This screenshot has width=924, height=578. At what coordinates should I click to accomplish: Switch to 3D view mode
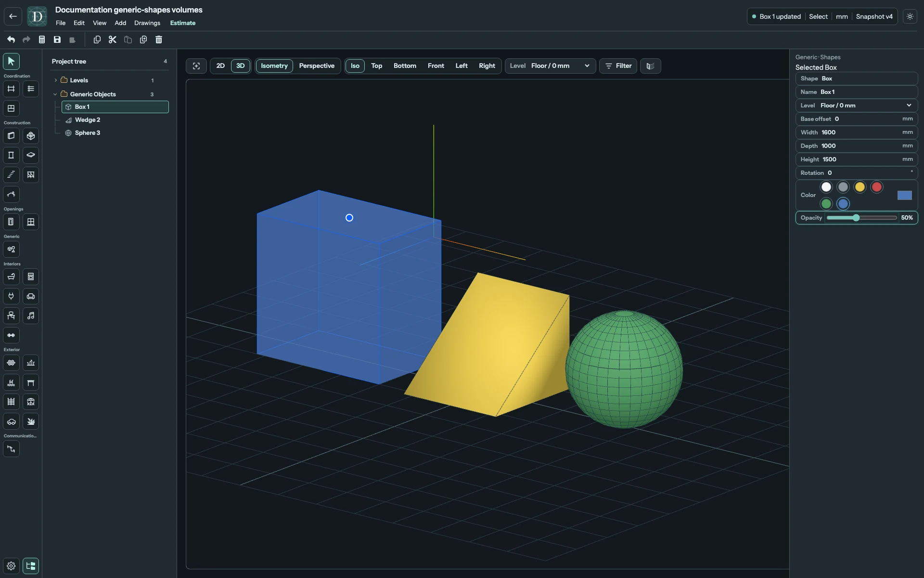click(x=241, y=66)
